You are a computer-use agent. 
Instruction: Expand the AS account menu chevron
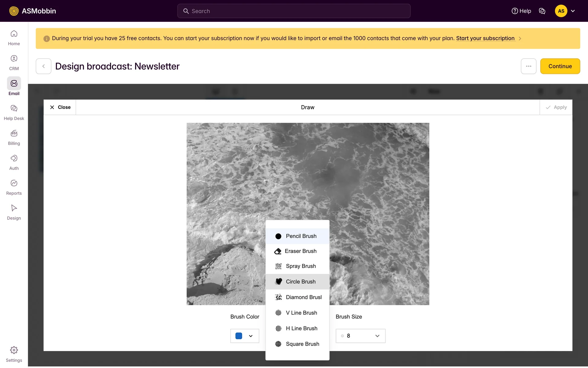[x=573, y=11]
